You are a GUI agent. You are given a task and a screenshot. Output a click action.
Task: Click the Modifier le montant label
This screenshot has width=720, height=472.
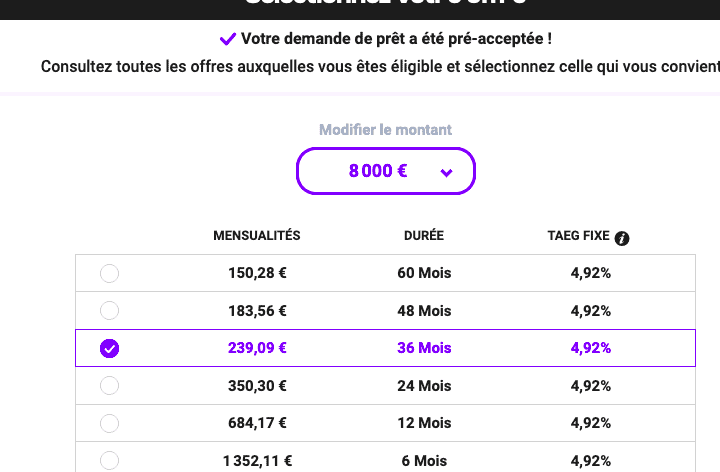coord(385,130)
